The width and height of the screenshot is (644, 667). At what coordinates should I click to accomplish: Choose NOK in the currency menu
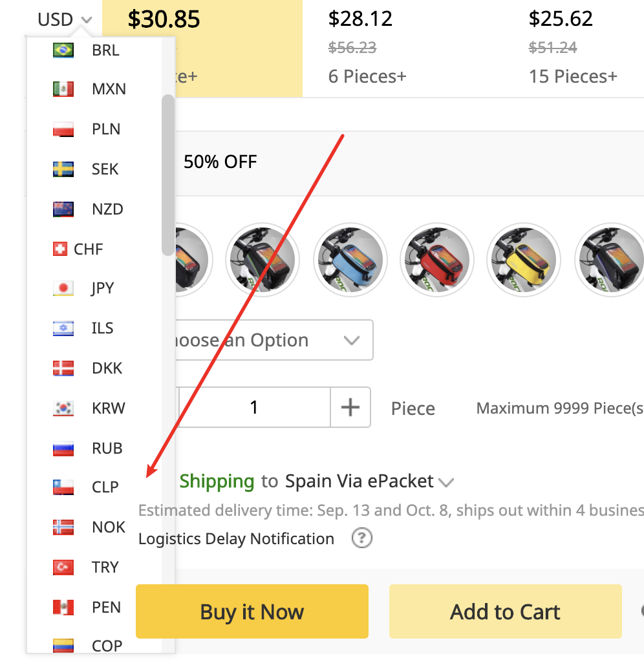108,527
